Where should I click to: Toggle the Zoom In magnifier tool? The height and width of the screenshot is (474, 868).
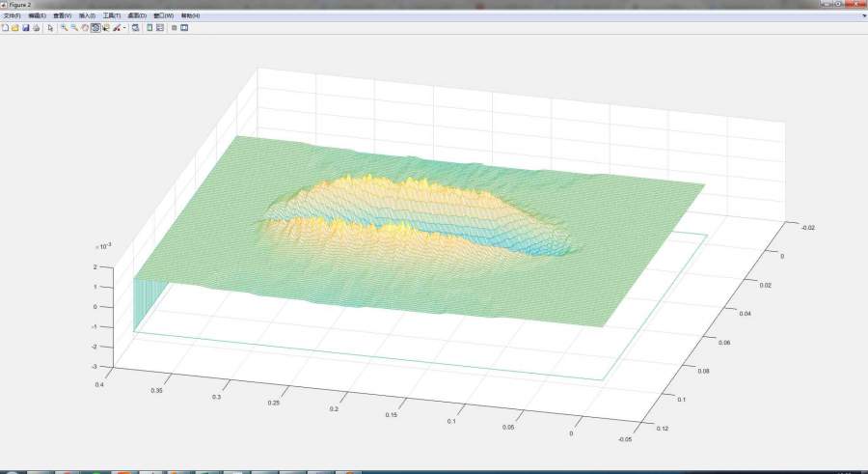64,28
